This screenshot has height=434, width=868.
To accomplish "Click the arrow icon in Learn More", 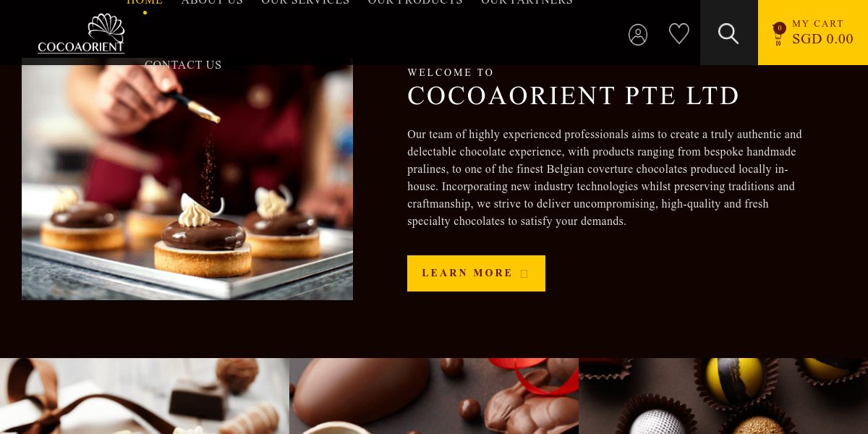I will coord(525,273).
